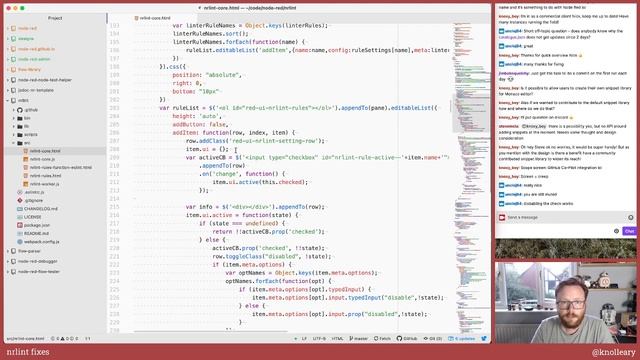
Task: Click the CHANGELOG.md file icon
Action: click(20, 209)
